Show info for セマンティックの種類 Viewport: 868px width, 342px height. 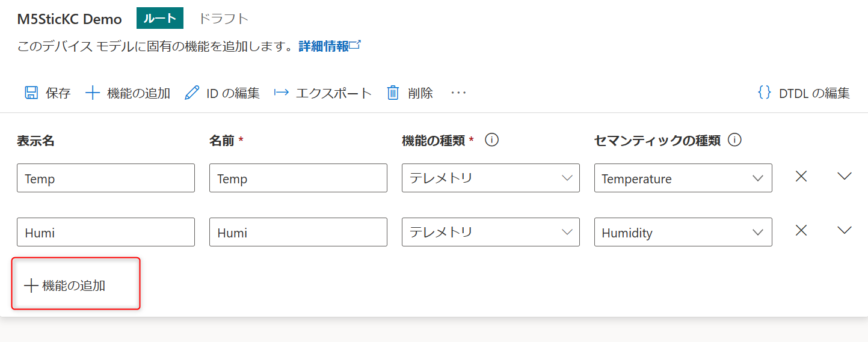coord(734,140)
